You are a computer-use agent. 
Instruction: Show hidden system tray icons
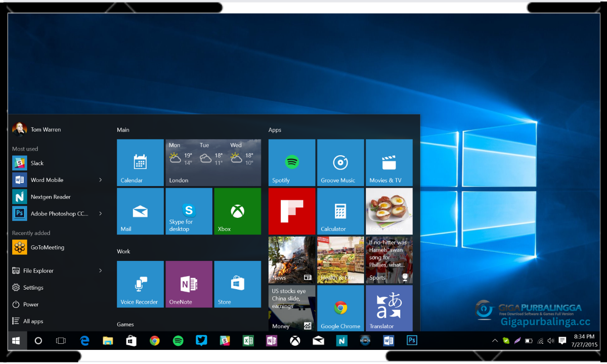pos(495,341)
